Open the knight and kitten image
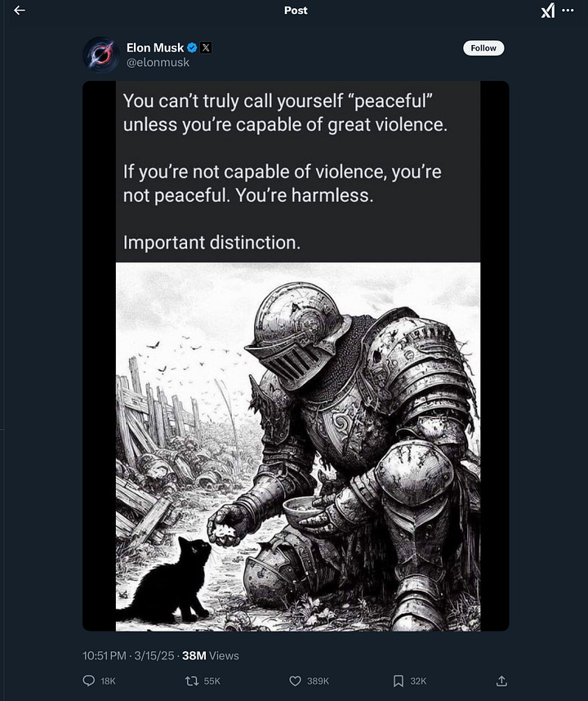The height and width of the screenshot is (701, 588). [x=298, y=446]
